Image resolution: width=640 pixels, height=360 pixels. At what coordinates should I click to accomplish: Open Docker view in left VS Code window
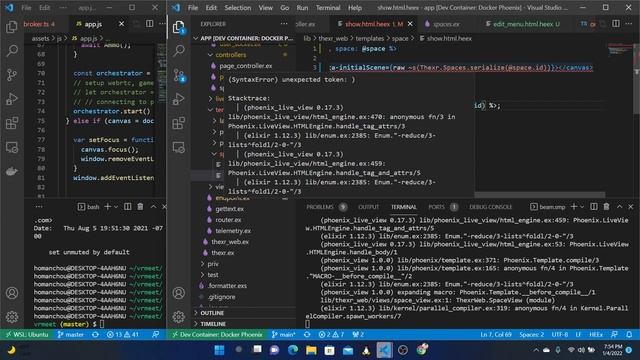12,171
